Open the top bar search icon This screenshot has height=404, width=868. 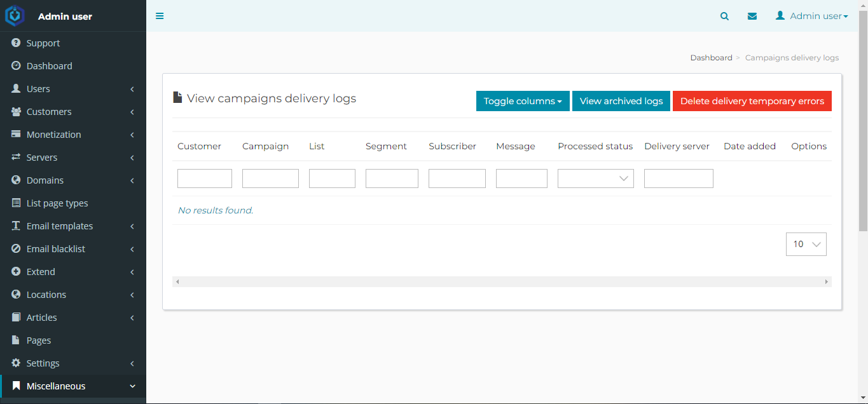[x=724, y=15]
